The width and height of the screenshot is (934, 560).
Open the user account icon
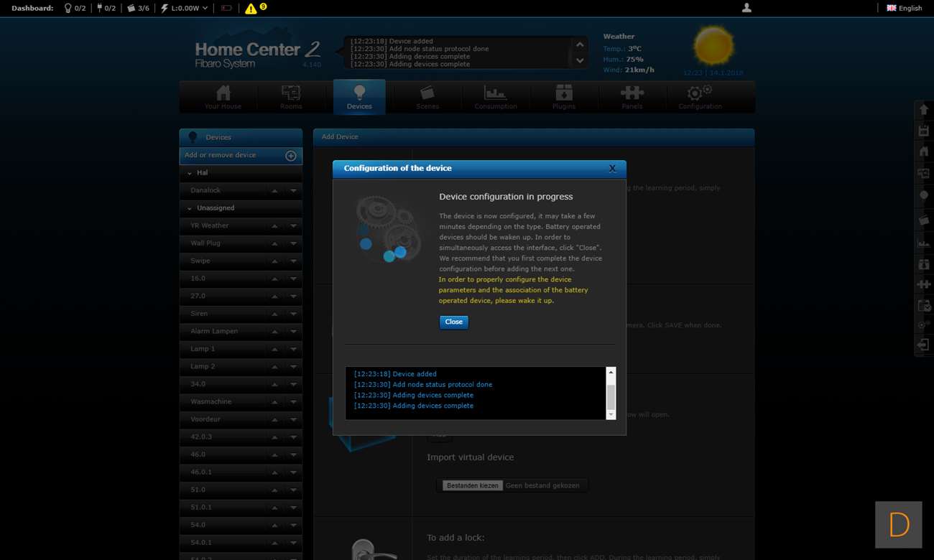coord(746,8)
